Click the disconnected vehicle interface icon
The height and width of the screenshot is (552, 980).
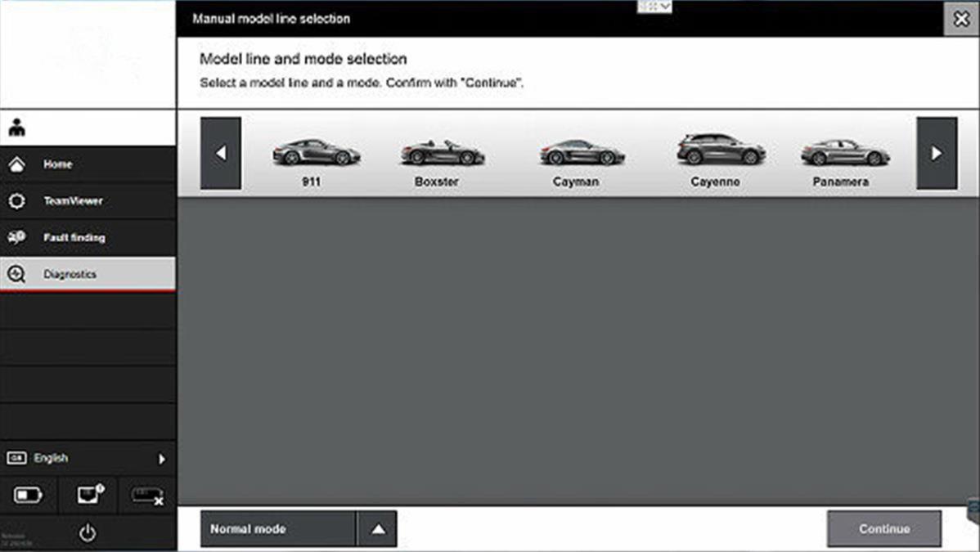(x=147, y=496)
